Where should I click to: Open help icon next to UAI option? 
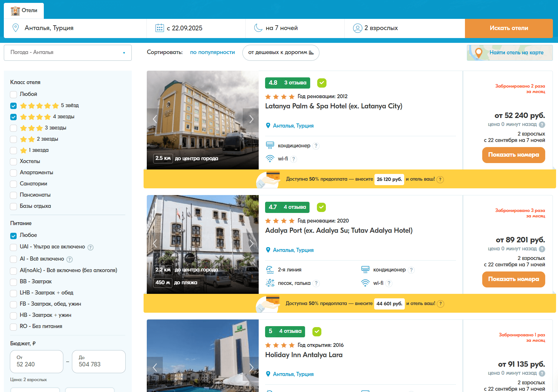pos(90,247)
